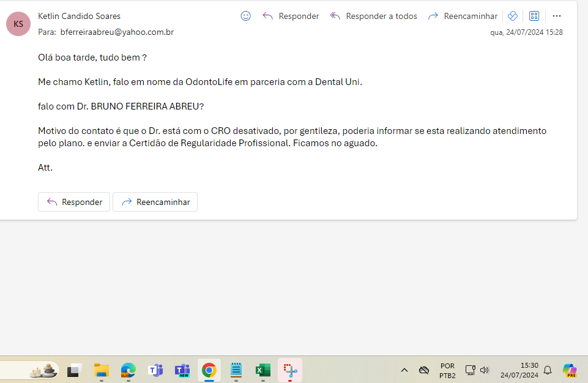The width and height of the screenshot is (588, 383).
Task: Open the Snipping Tool on the taskbar
Action: point(290,371)
